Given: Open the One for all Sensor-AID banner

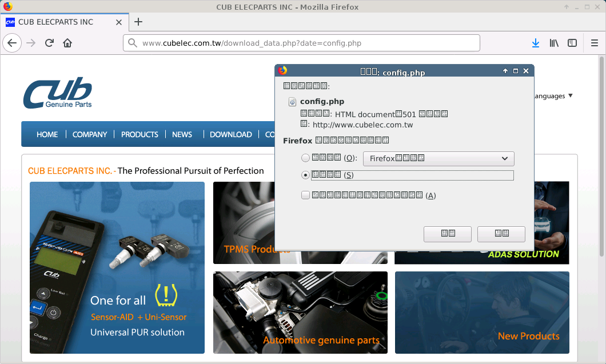Looking at the screenshot, I should pyautogui.click(x=117, y=267).
